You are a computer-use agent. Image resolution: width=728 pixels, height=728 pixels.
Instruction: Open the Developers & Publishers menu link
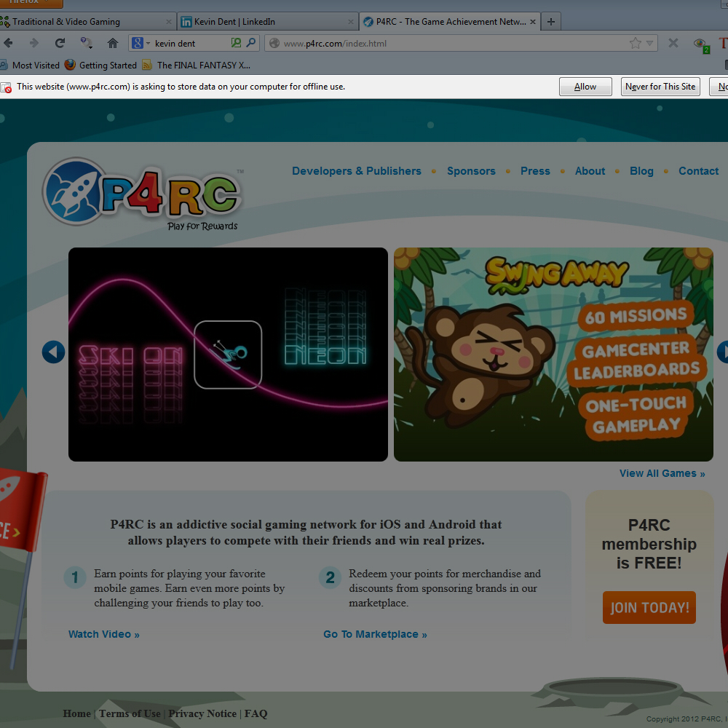click(356, 171)
